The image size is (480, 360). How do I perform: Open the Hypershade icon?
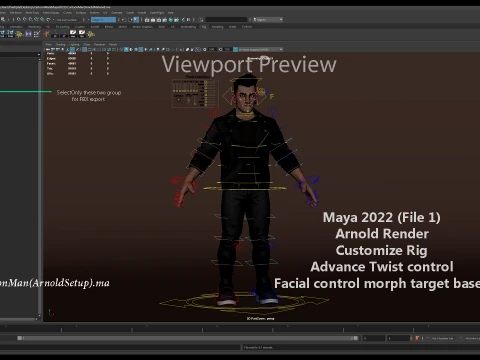tap(170, 20)
